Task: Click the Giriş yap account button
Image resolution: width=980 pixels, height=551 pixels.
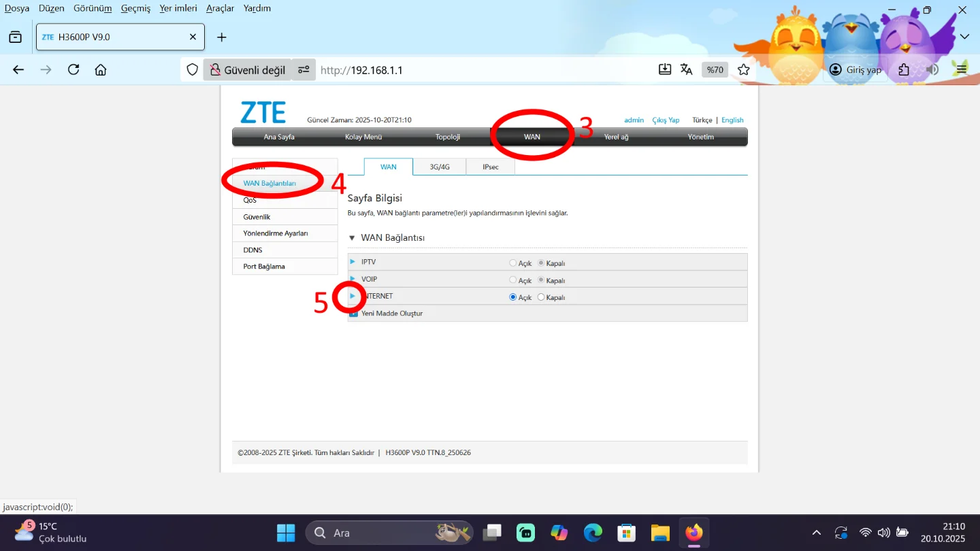Action: coord(855,69)
